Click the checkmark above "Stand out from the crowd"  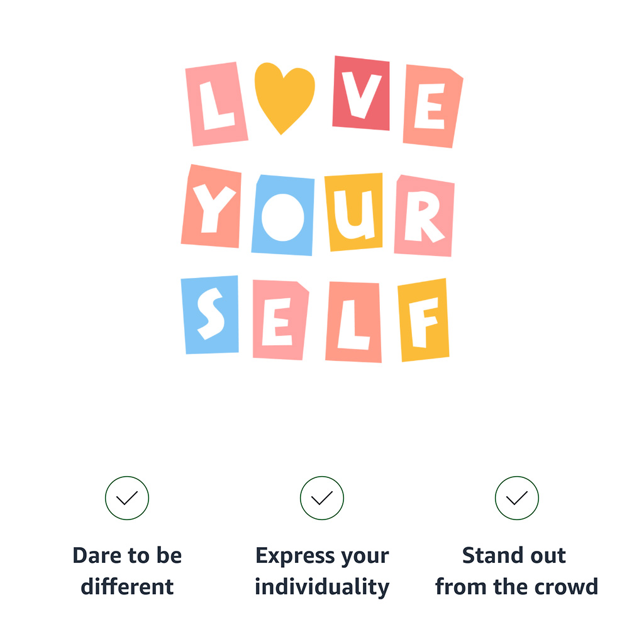click(x=517, y=498)
